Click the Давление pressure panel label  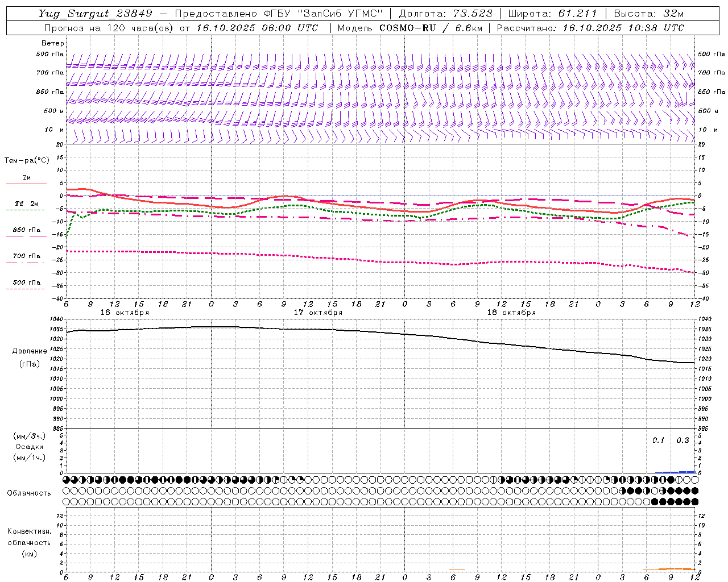30,351
